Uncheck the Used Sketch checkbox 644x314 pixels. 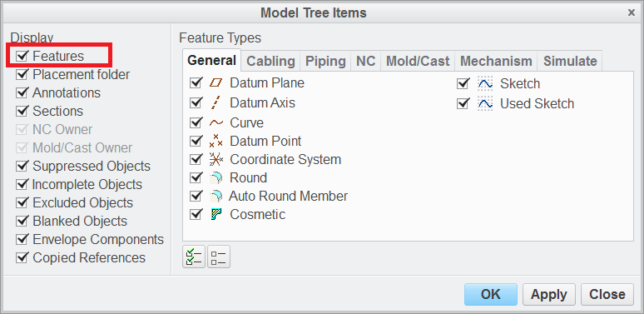pyautogui.click(x=463, y=103)
